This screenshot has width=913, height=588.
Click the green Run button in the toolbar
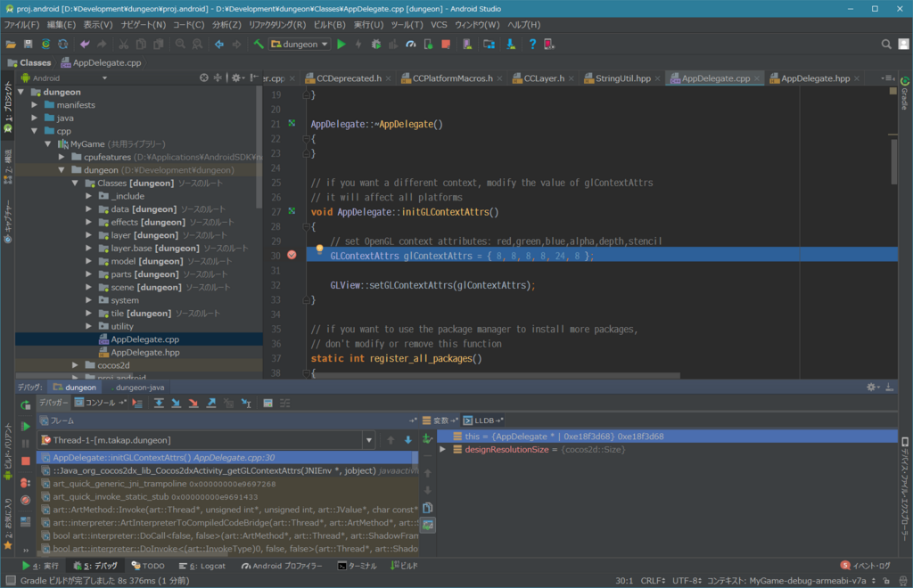pos(341,44)
